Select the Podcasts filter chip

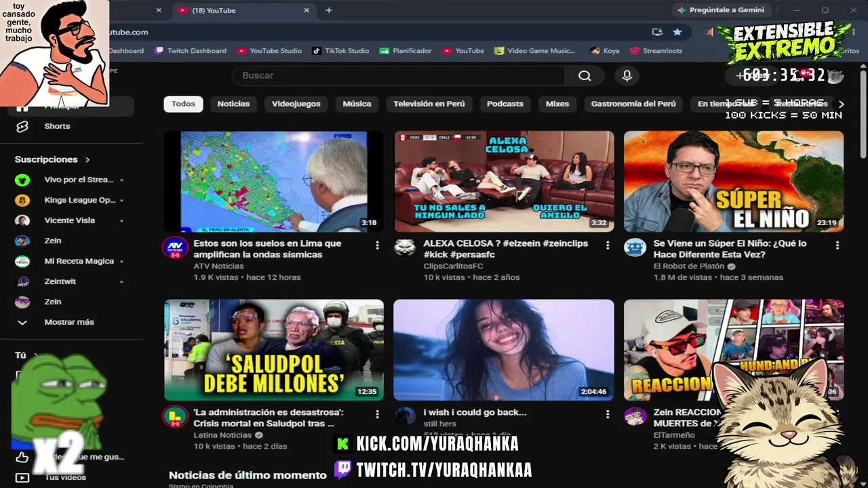[505, 104]
